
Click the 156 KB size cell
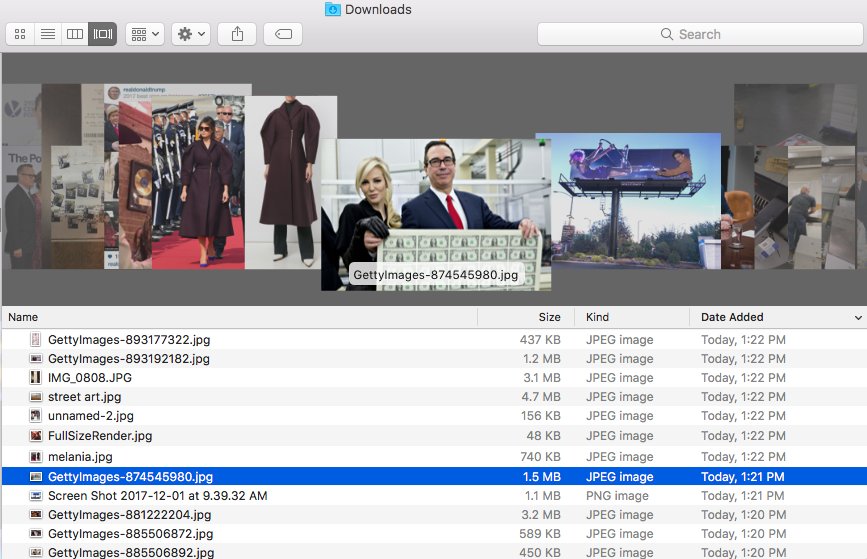(x=540, y=416)
